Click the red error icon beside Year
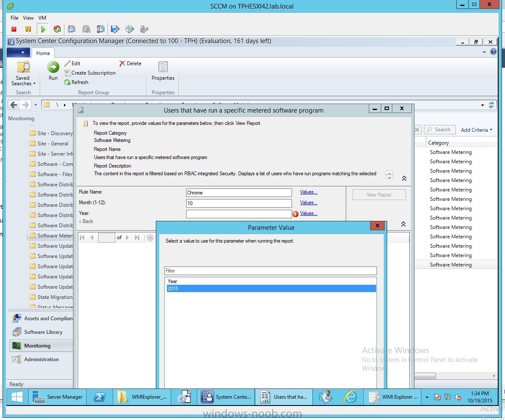 click(x=295, y=214)
